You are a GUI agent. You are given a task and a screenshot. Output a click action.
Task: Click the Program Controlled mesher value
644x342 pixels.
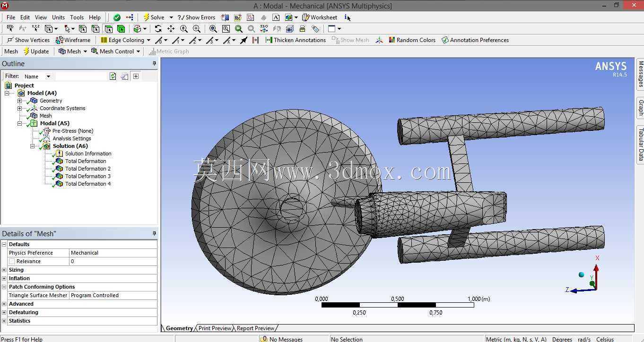pos(113,295)
